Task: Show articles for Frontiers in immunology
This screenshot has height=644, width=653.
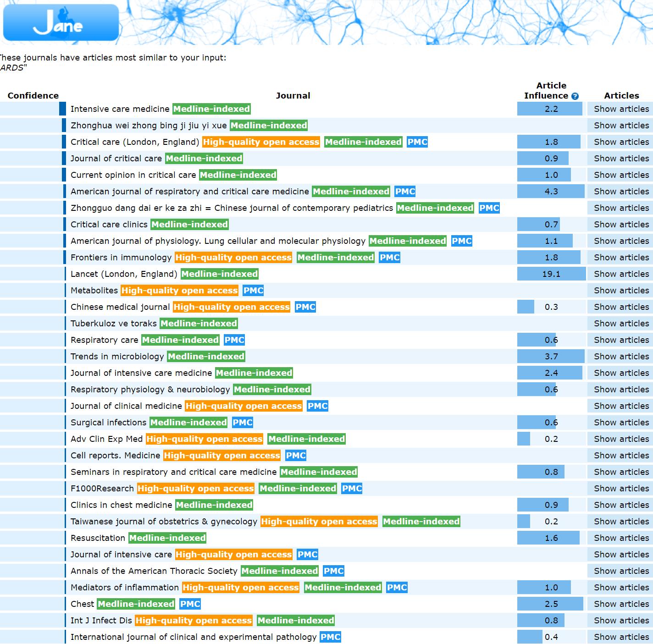Action: (x=621, y=258)
